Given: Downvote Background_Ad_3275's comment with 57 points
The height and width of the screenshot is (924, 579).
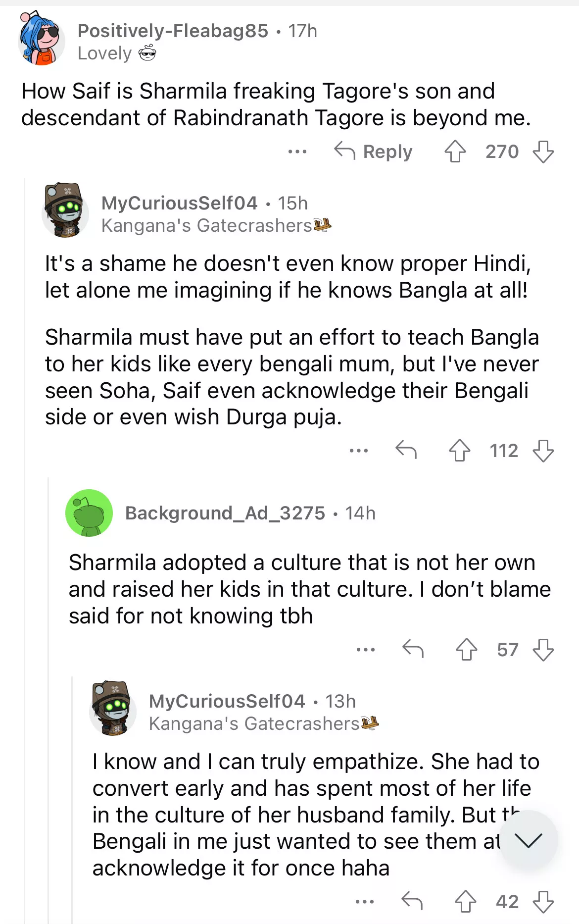Looking at the screenshot, I should click(543, 649).
